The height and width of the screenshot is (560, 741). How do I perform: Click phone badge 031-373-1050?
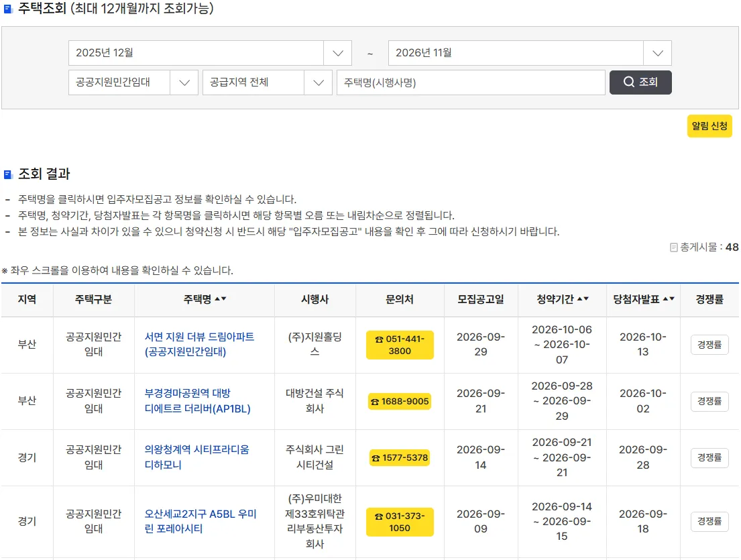point(400,522)
